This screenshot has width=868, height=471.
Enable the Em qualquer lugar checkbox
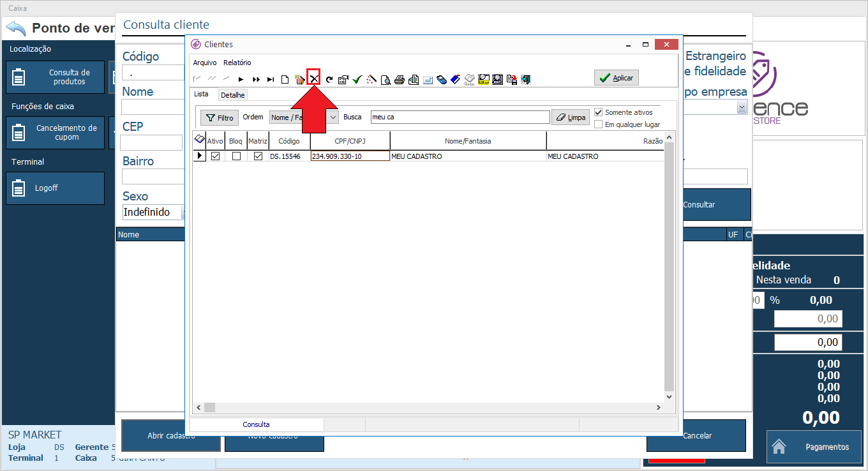tap(598, 124)
